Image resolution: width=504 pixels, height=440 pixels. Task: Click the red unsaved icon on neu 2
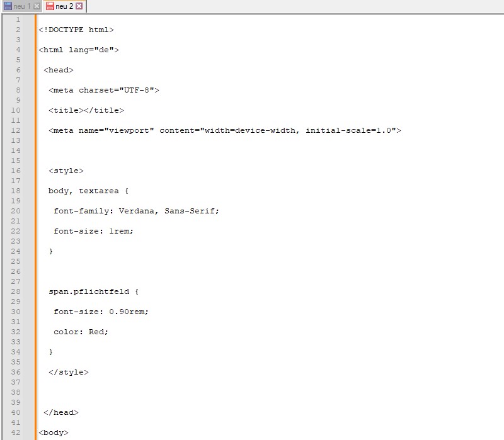[50, 6]
